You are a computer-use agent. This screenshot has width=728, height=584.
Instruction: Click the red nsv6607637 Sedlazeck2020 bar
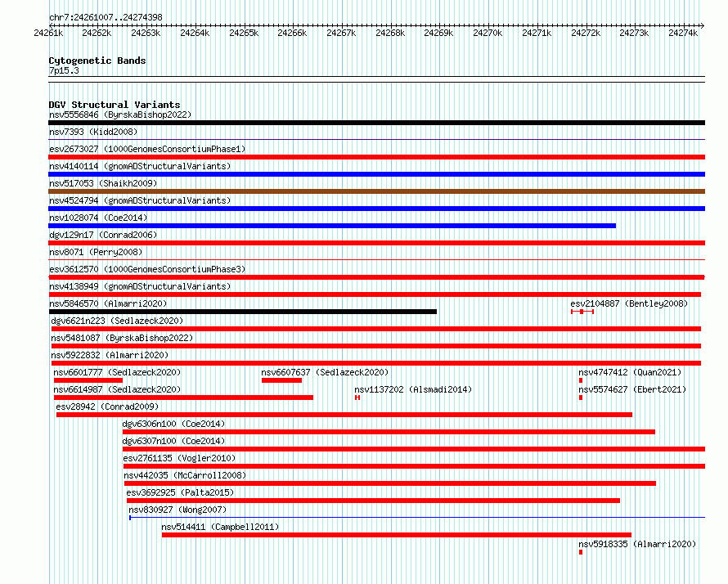(x=282, y=380)
